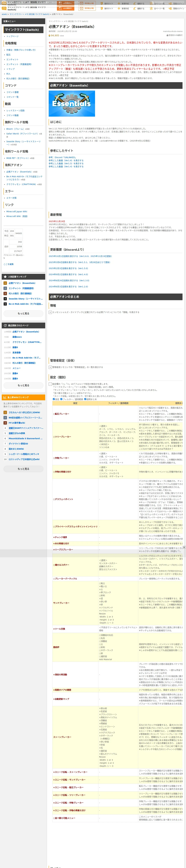Open さむわんへるつ非公式まとめWiki in trending ranking

coord(24,412)
